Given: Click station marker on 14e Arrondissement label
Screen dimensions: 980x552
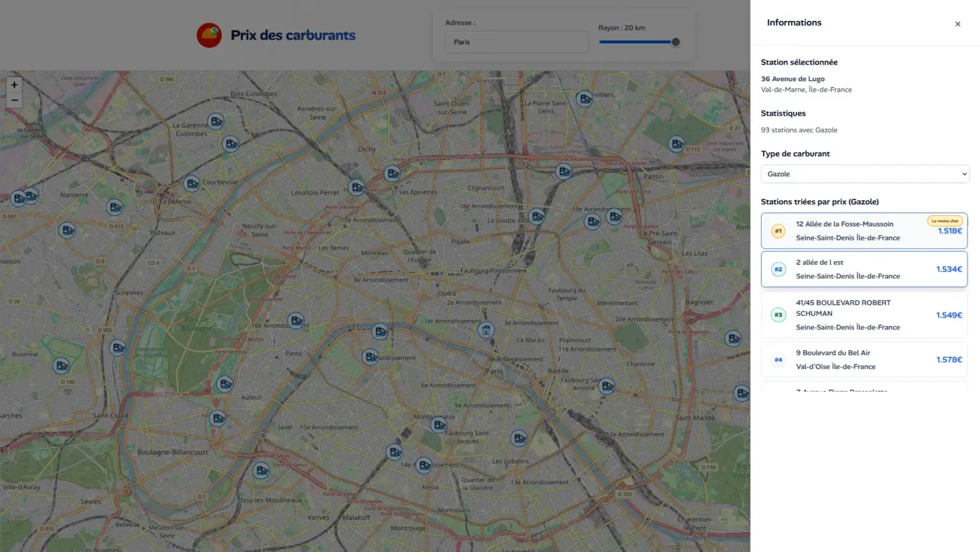Looking at the screenshot, I should (424, 465).
